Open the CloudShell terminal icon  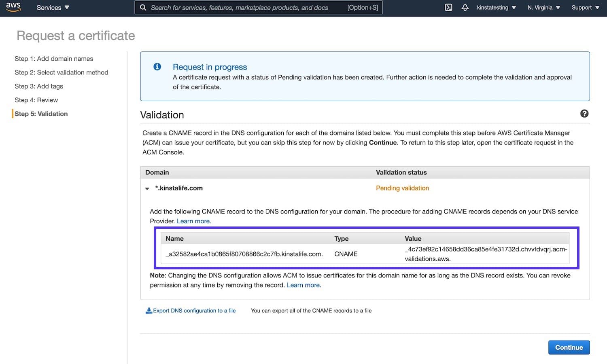pyautogui.click(x=448, y=7)
